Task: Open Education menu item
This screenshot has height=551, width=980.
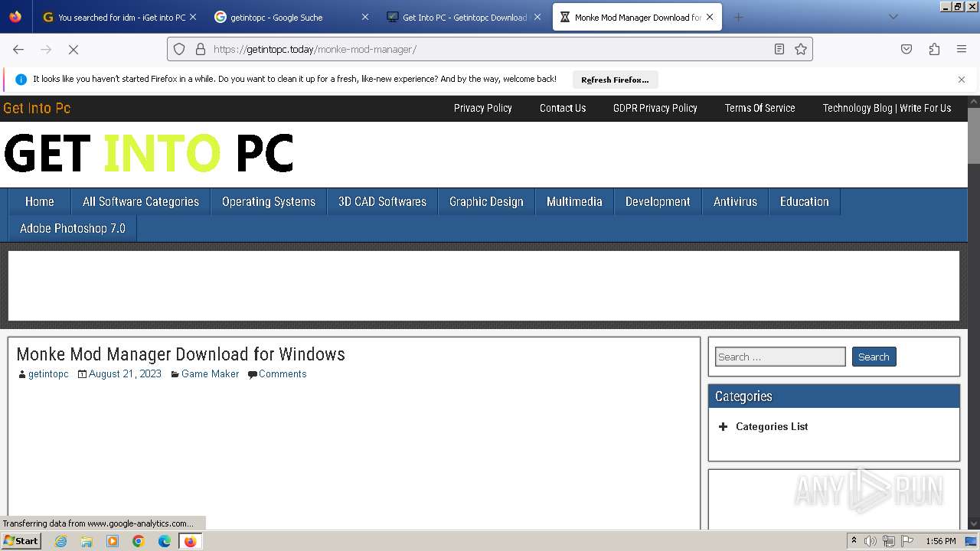Action: pyautogui.click(x=804, y=201)
